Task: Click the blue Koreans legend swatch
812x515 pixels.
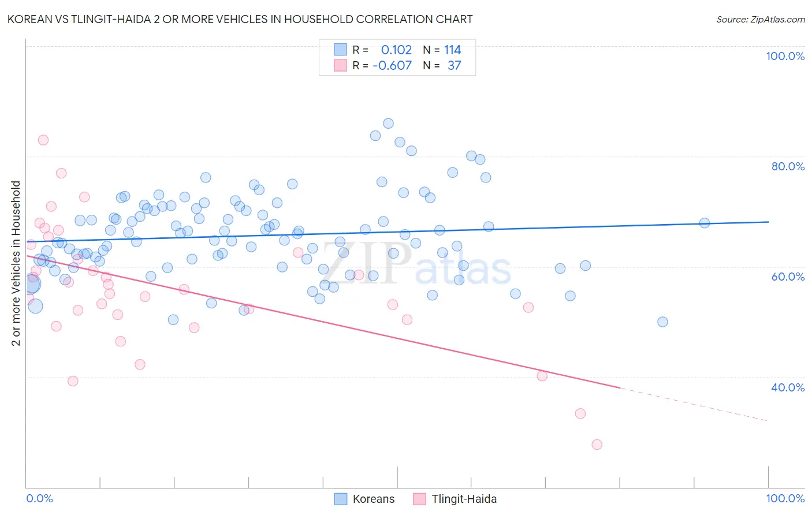Action: click(341, 499)
